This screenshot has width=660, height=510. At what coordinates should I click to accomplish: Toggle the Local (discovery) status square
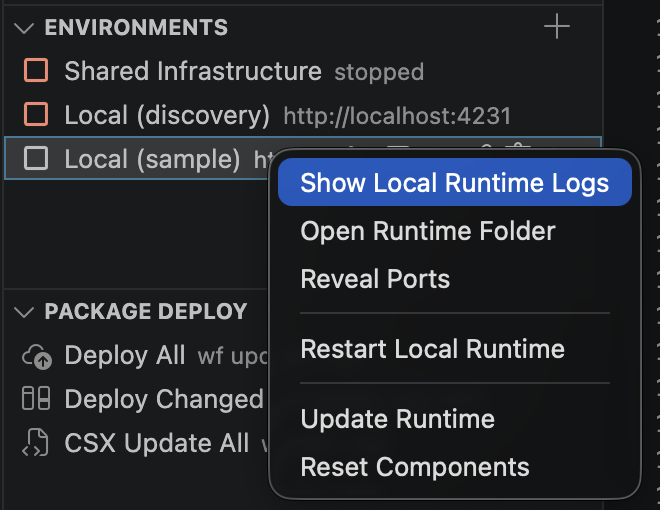36,114
